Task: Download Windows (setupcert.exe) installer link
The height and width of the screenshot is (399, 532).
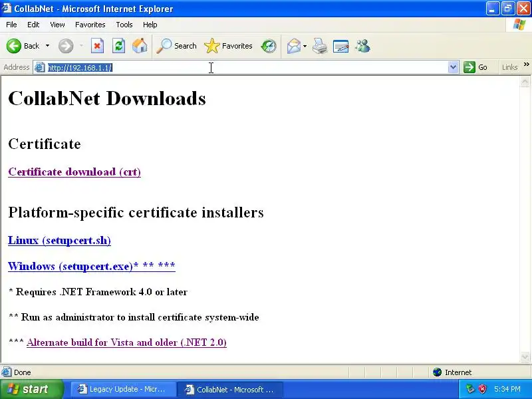Action: pyautogui.click(x=92, y=266)
